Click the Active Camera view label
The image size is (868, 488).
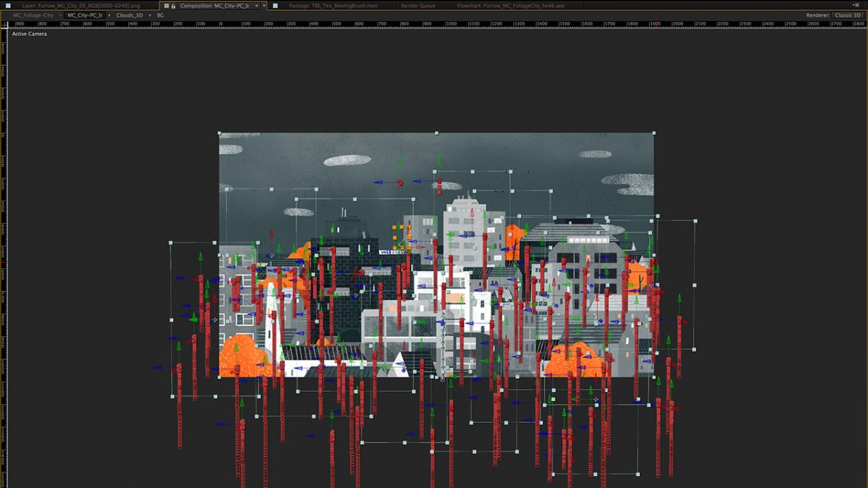point(30,34)
